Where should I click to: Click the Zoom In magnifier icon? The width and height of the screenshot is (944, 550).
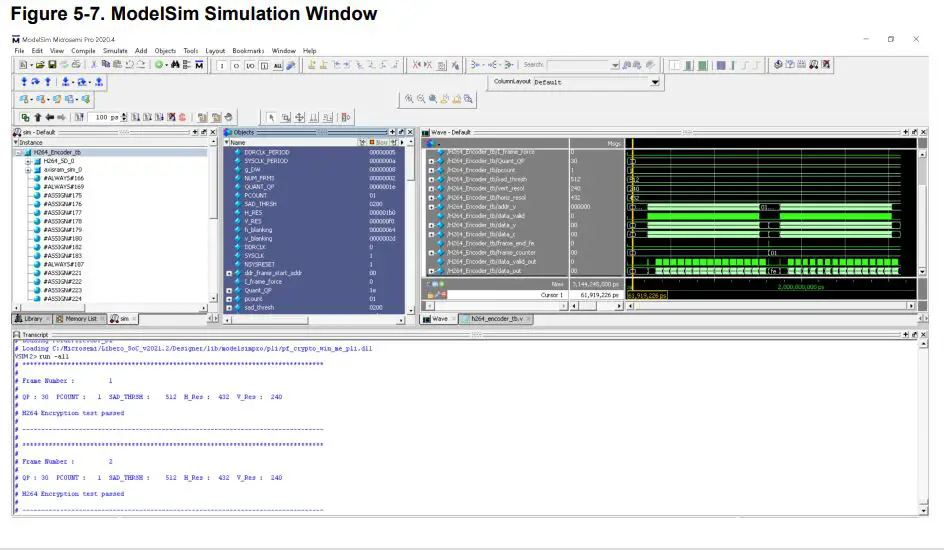(x=410, y=99)
